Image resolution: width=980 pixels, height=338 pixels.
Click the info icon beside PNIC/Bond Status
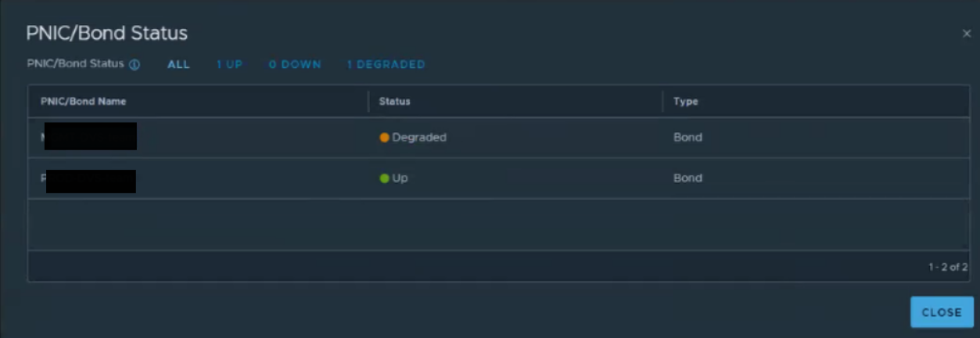point(135,65)
